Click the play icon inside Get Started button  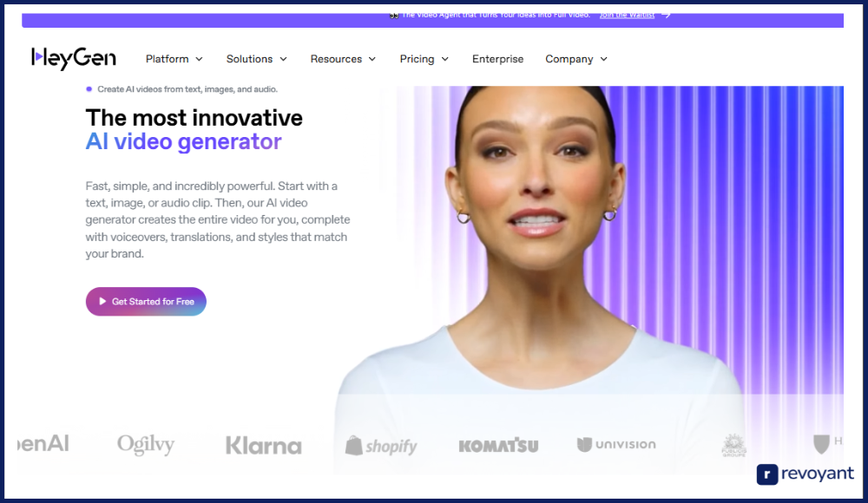coord(102,302)
